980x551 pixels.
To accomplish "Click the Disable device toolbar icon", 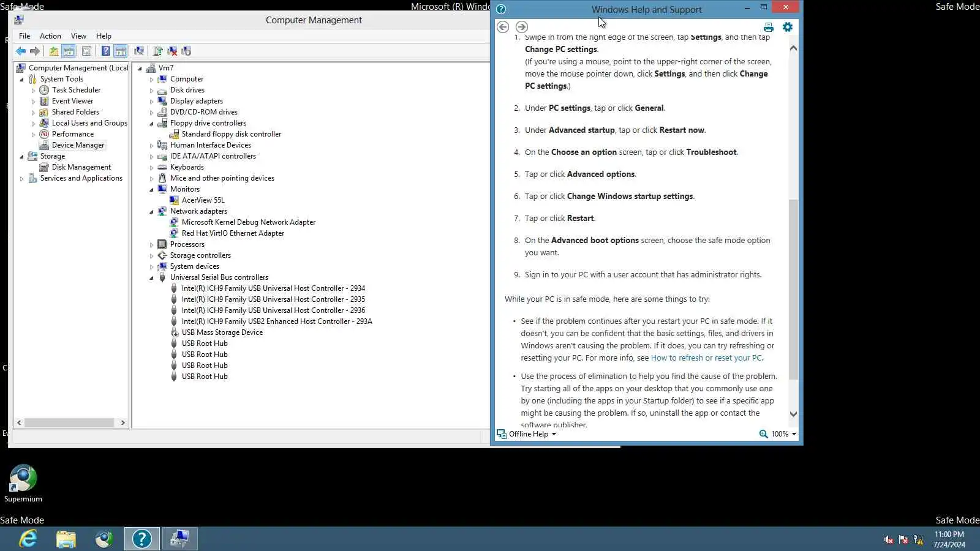I will [x=186, y=51].
